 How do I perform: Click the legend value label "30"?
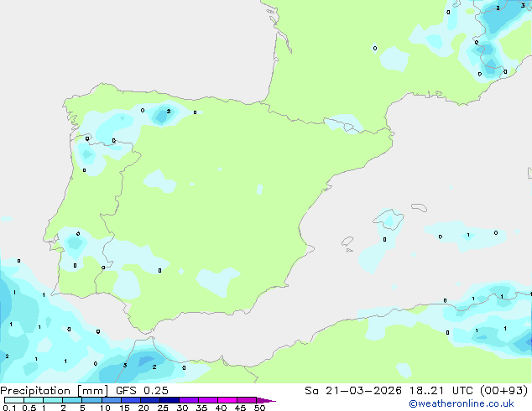coord(182,408)
